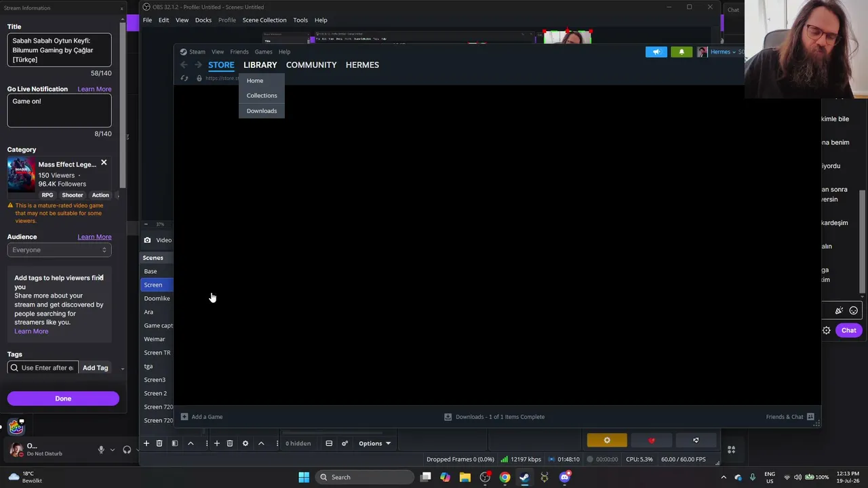Open Learn More link under tags info
Screen dimensions: 868x488
31,331
